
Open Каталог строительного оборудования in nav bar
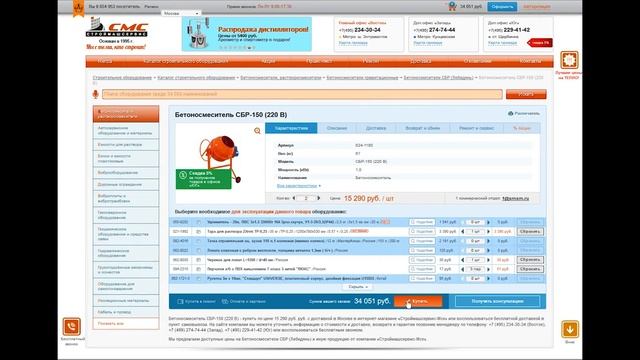coord(186,61)
